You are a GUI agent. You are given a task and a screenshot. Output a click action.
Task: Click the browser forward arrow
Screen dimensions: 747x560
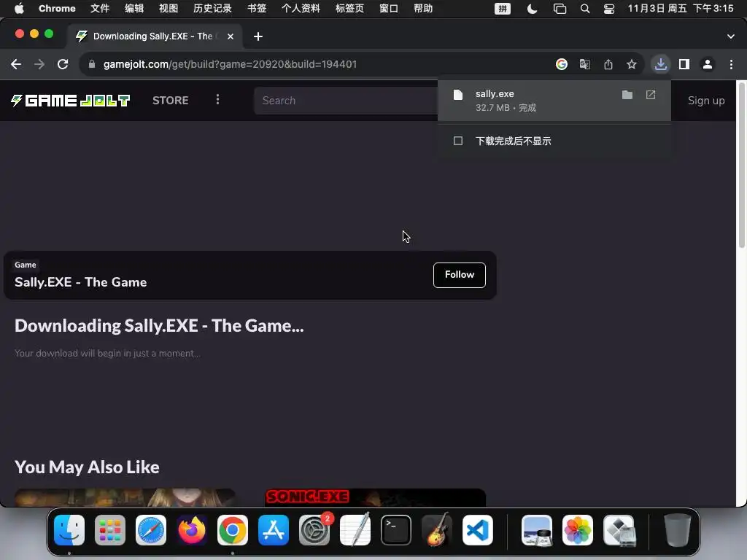pyautogui.click(x=39, y=64)
